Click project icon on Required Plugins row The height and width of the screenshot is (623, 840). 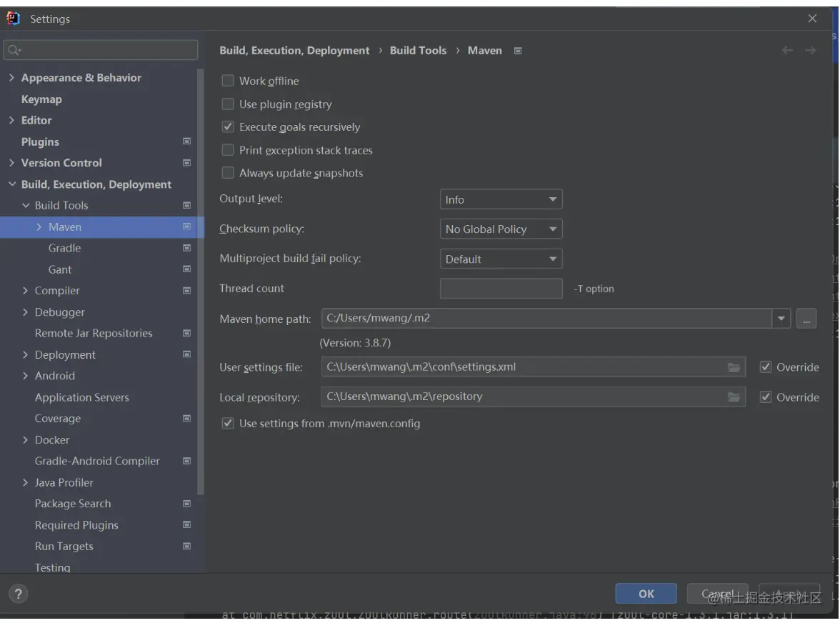[186, 525]
